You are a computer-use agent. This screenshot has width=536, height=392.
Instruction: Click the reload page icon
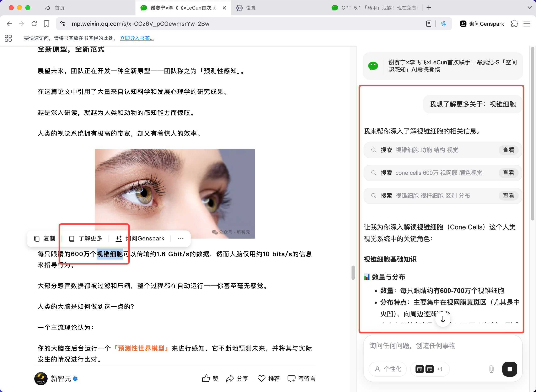pos(34,24)
